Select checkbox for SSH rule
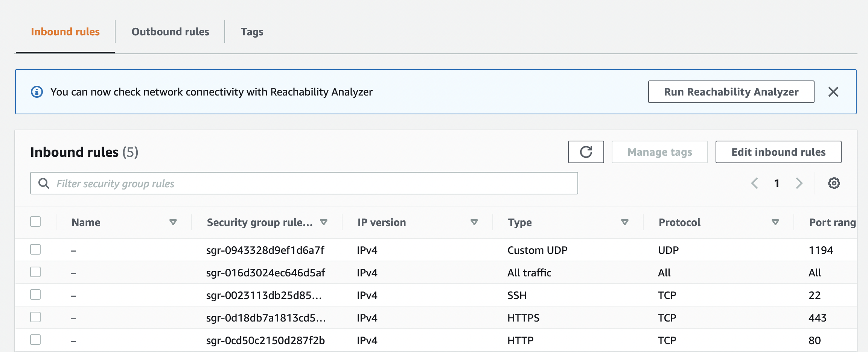Image resolution: width=868 pixels, height=352 pixels. (35, 294)
